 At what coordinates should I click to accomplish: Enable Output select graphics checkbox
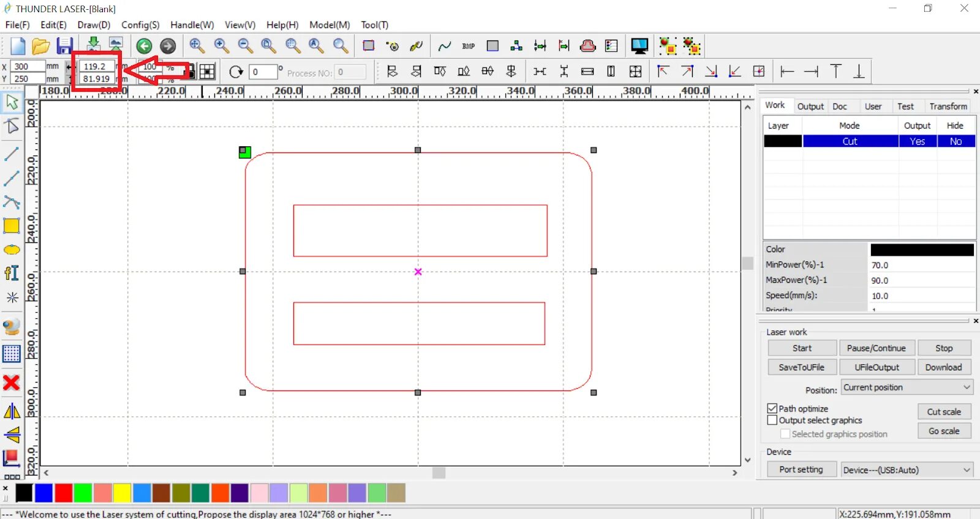point(772,420)
